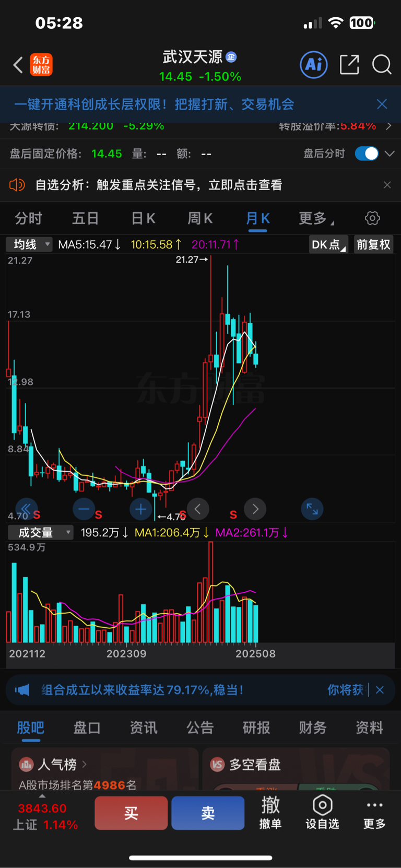
Task: Open the DK点 dropdown
Action: pos(328,244)
